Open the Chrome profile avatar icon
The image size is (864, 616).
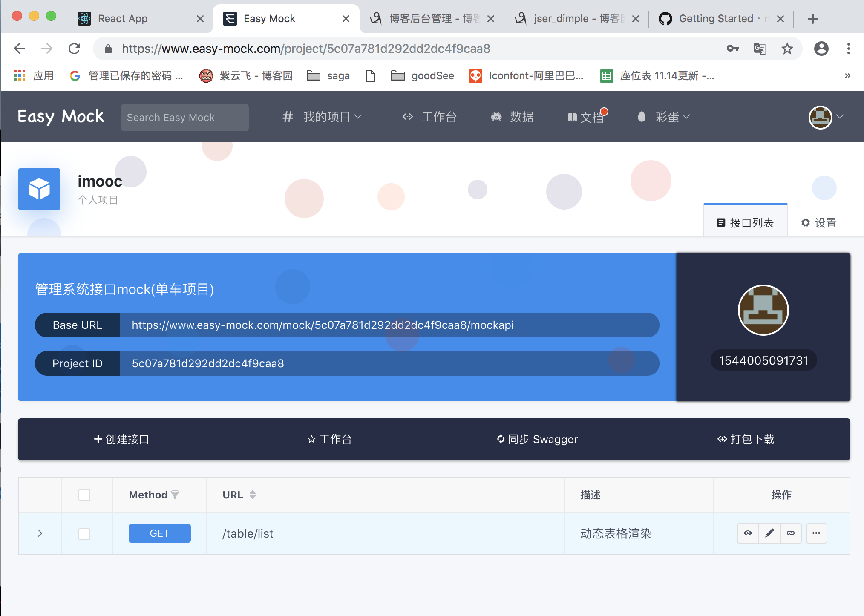(x=821, y=49)
